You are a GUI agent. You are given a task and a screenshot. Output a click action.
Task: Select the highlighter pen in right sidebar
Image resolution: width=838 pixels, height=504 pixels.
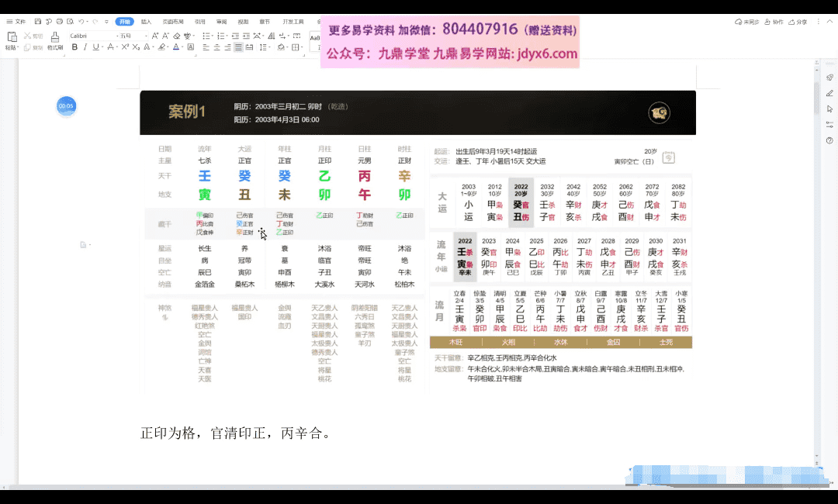(829, 93)
